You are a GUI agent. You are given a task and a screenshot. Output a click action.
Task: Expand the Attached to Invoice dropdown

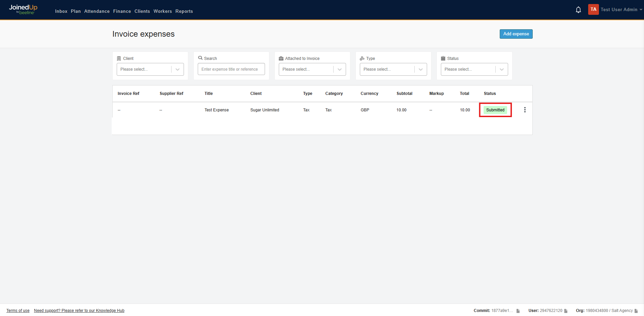tap(340, 69)
